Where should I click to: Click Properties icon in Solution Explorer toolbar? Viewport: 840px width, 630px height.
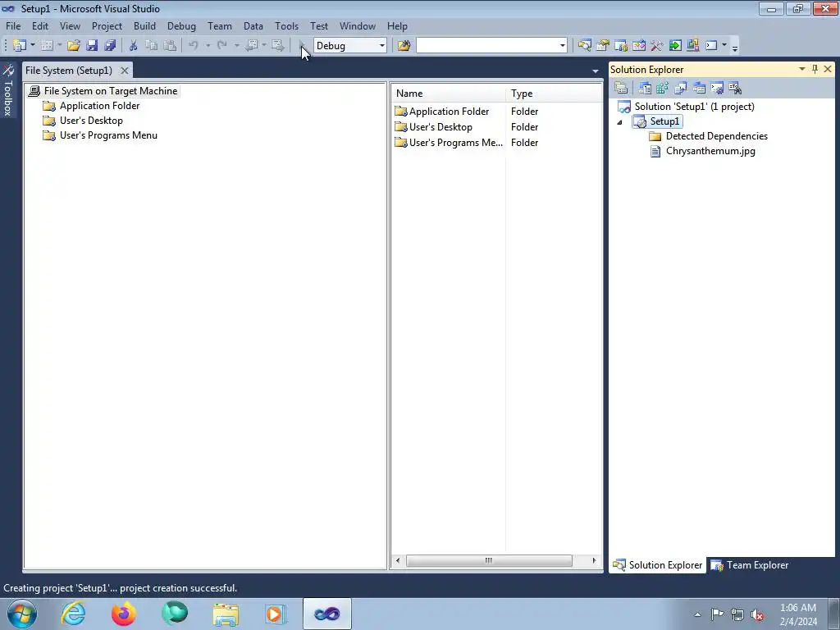pos(622,88)
